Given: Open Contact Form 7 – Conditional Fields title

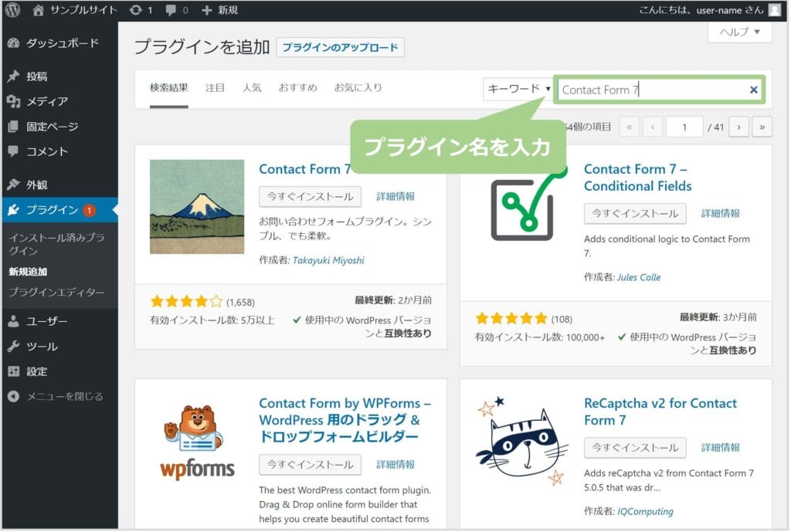Looking at the screenshot, I should pyautogui.click(x=637, y=178).
